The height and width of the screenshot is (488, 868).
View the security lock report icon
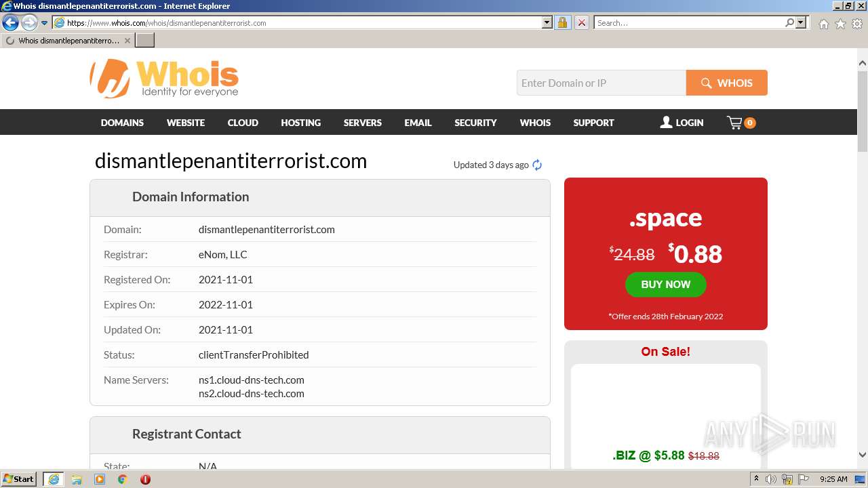(x=562, y=22)
